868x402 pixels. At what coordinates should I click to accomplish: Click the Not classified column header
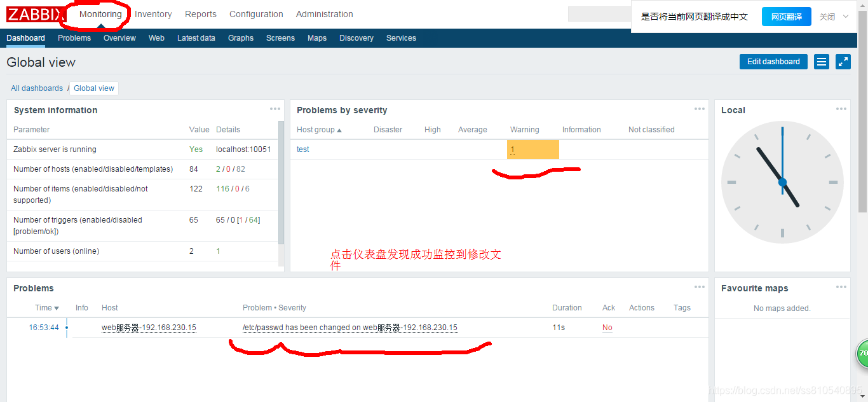pos(651,130)
